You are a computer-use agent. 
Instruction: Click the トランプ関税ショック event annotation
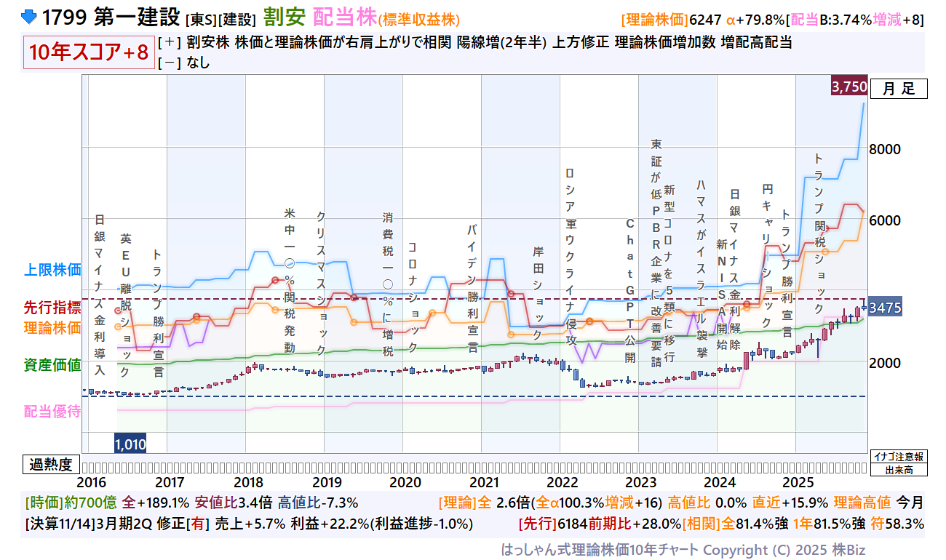pyautogui.click(x=819, y=224)
